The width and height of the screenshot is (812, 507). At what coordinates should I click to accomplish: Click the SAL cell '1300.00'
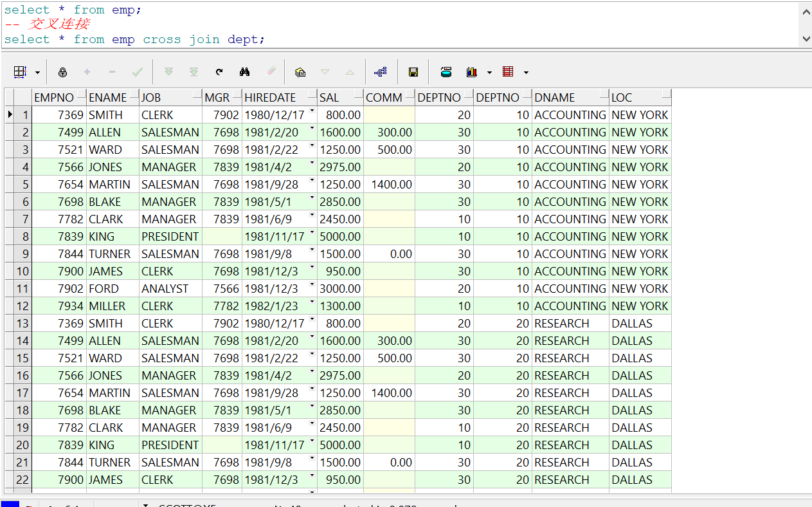click(340, 306)
